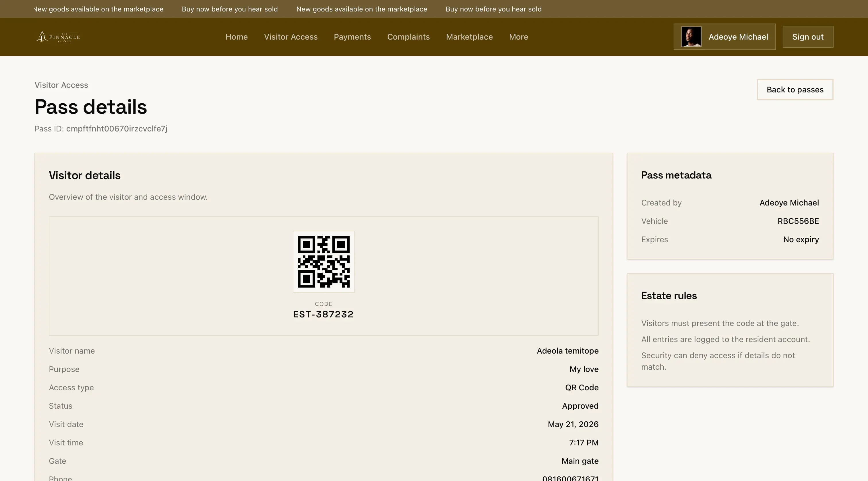Click the Pass metadata heading

(x=676, y=175)
